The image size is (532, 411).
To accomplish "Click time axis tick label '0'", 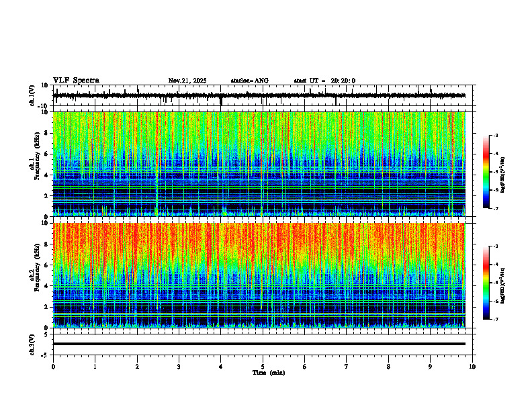I will tap(53, 367).
